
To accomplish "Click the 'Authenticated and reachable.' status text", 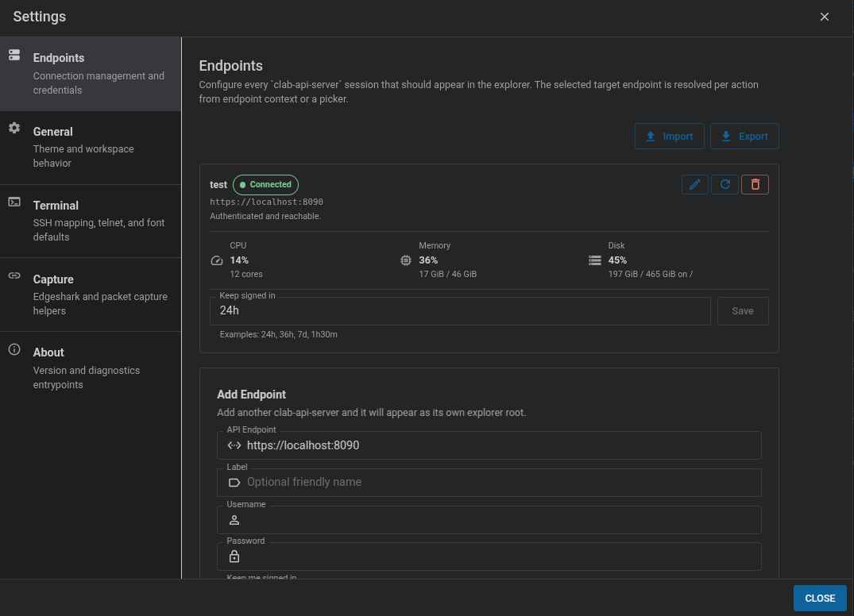I will pyautogui.click(x=265, y=216).
